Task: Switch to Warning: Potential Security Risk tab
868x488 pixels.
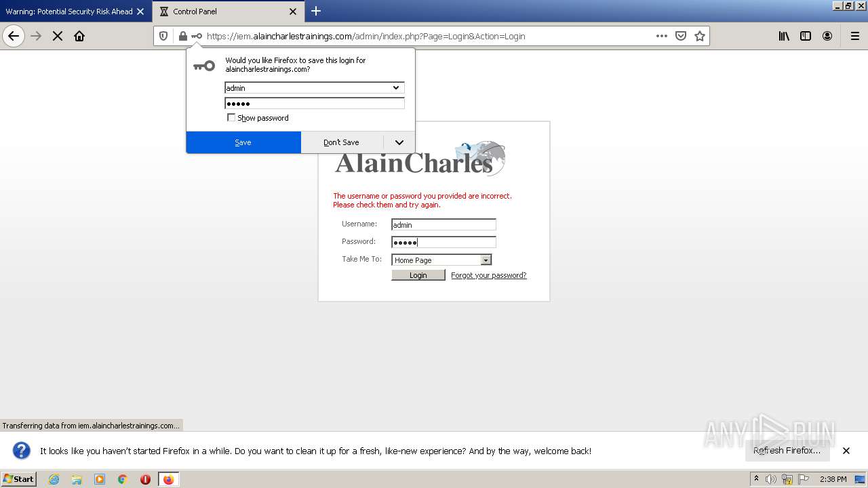Action: pyautogui.click(x=69, y=12)
